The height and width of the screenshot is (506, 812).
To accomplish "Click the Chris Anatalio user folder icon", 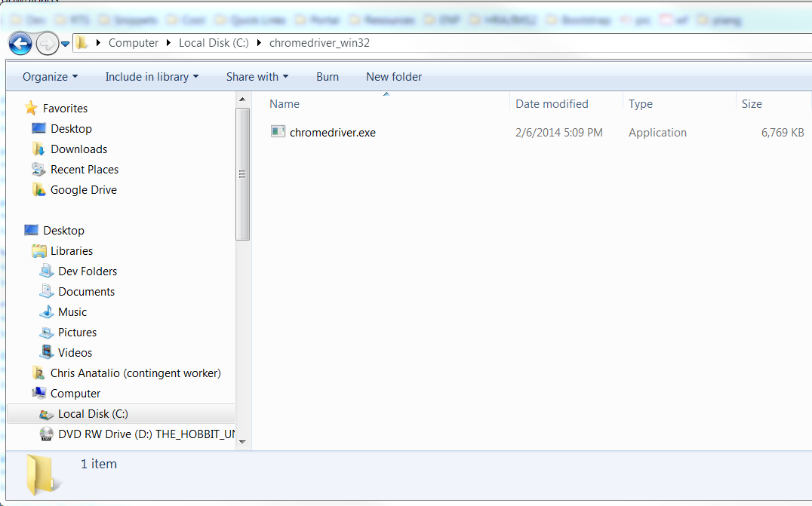I will click(x=38, y=373).
